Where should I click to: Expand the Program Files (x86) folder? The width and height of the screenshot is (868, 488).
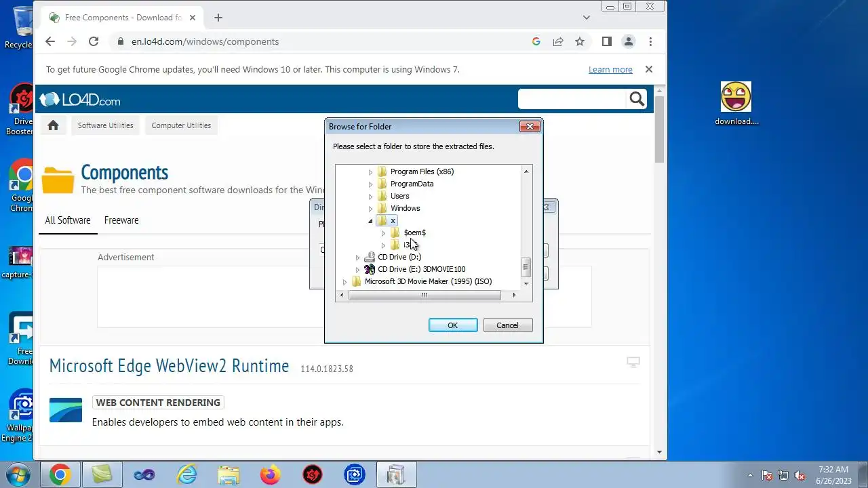pyautogui.click(x=370, y=172)
